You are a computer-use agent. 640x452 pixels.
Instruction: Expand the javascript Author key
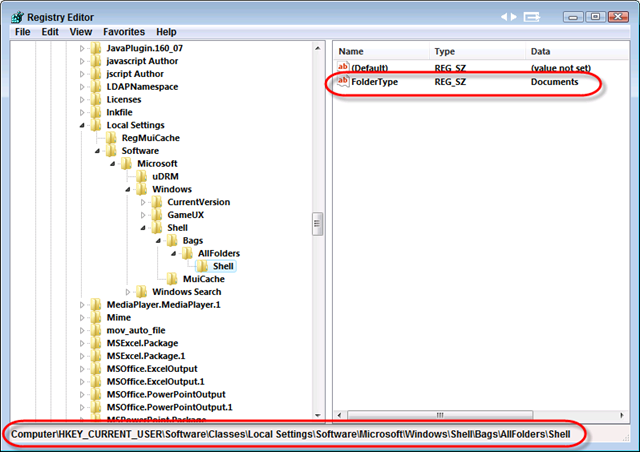coord(82,61)
